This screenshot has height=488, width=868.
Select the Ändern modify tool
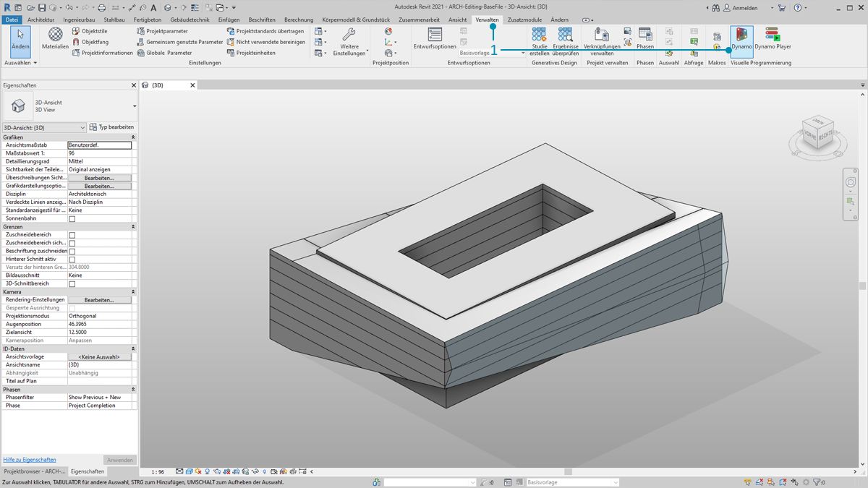point(20,40)
